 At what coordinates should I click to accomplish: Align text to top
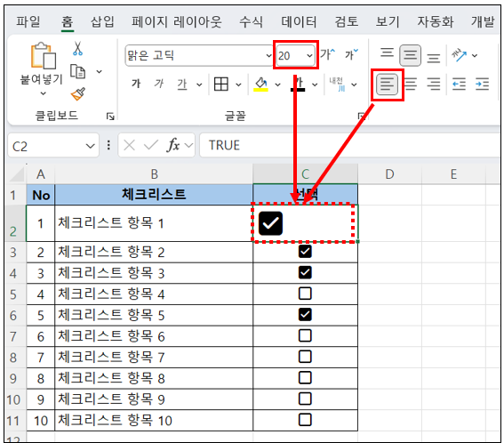coord(387,53)
